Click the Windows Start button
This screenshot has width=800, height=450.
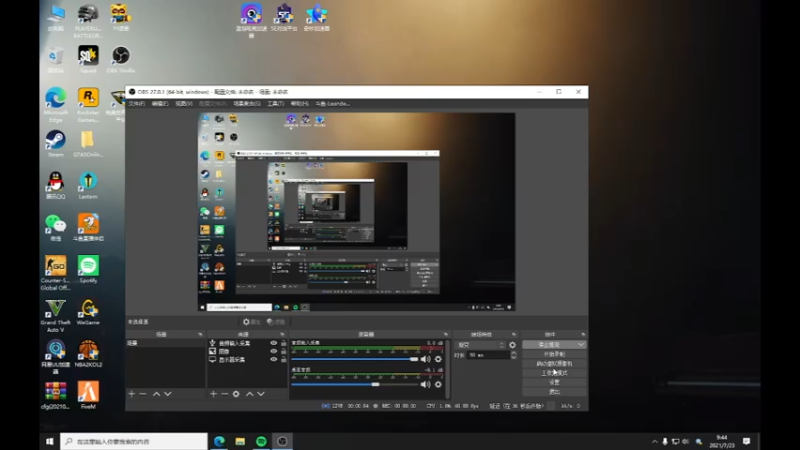[x=49, y=441]
